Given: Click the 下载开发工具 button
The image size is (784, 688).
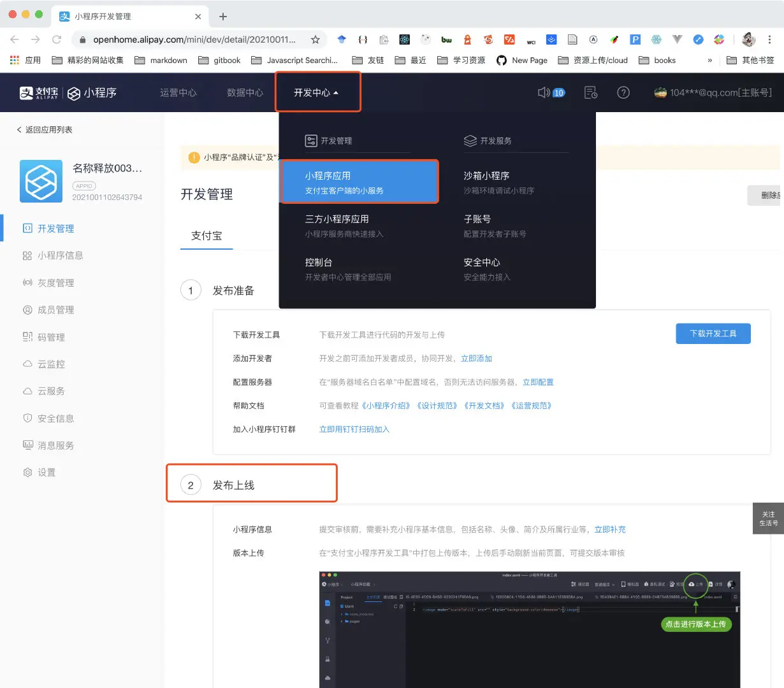Looking at the screenshot, I should (x=713, y=334).
